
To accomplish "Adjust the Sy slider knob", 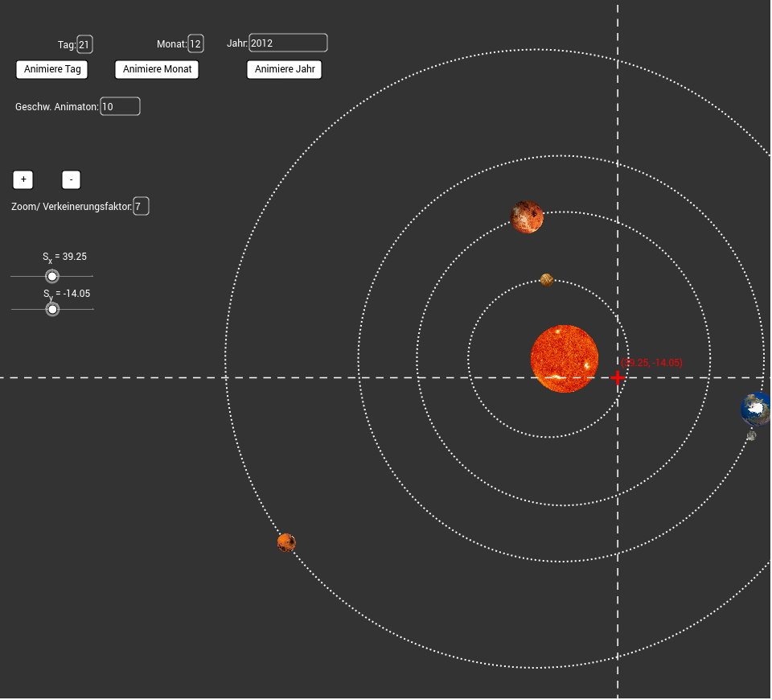I will 52,309.
